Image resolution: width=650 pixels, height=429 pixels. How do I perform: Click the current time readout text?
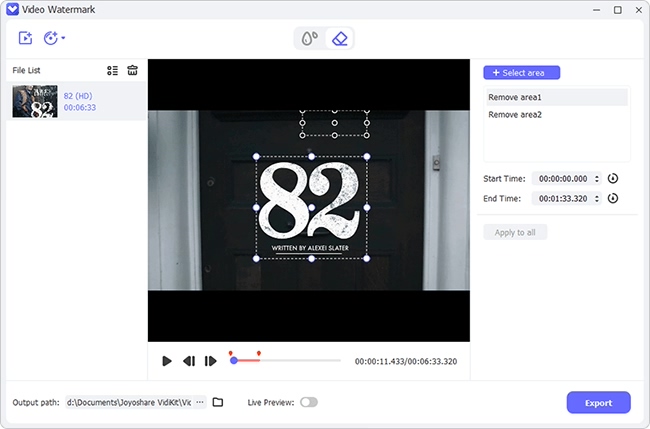tap(379, 361)
